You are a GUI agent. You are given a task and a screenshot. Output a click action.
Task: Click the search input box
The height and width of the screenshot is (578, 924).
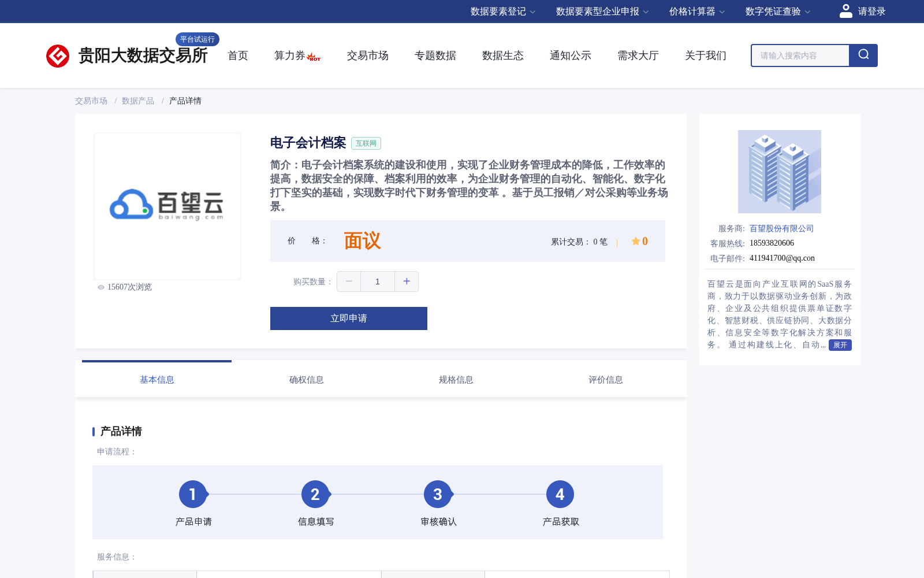point(800,55)
